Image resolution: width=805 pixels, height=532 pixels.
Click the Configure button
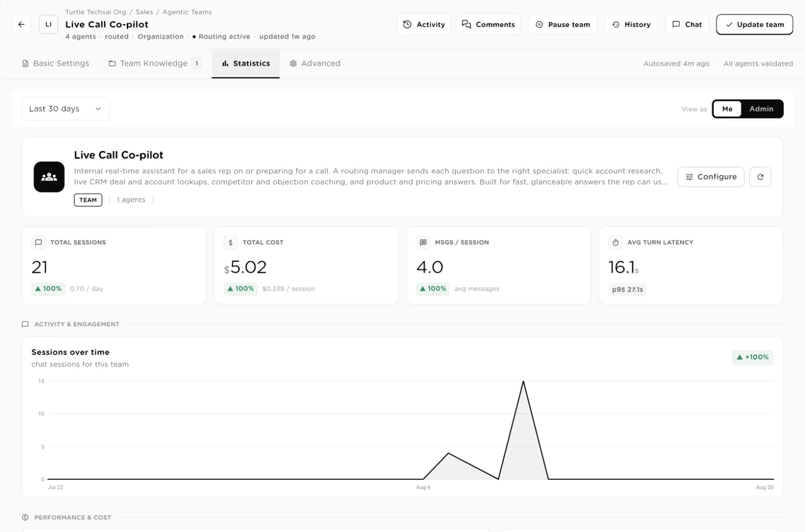(710, 176)
